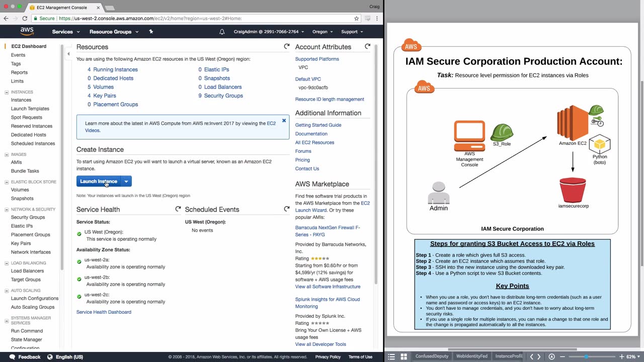The width and height of the screenshot is (644, 362).
Task: Open Volumes in the sidebar
Action: [20, 190]
